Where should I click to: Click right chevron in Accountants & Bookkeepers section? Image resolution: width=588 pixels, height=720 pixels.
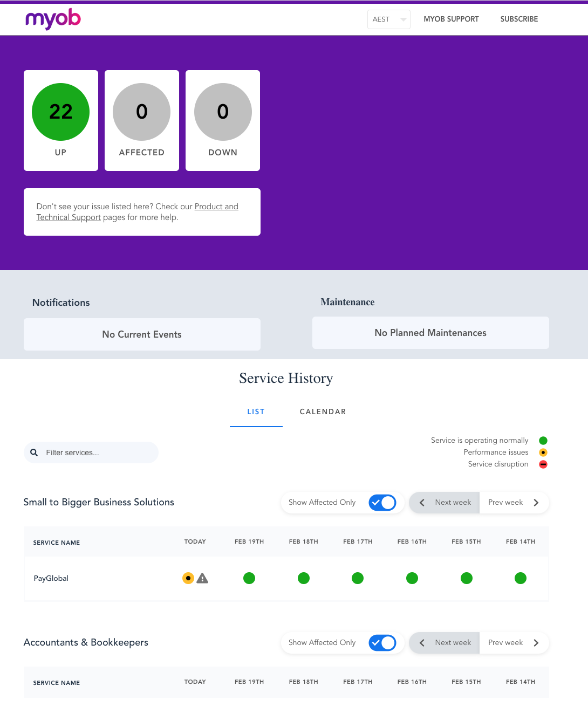pyautogui.click(x=536, y=643)
